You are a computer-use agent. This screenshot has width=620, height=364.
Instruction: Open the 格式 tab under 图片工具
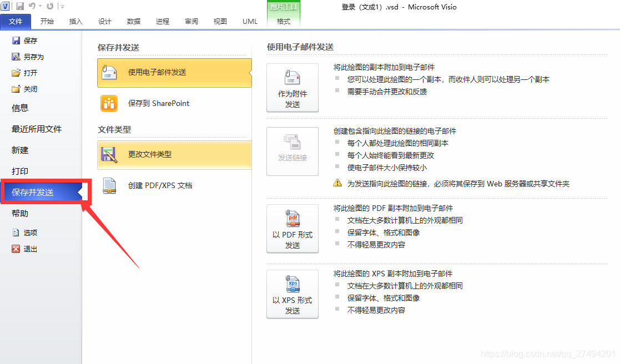coord(284,22)
